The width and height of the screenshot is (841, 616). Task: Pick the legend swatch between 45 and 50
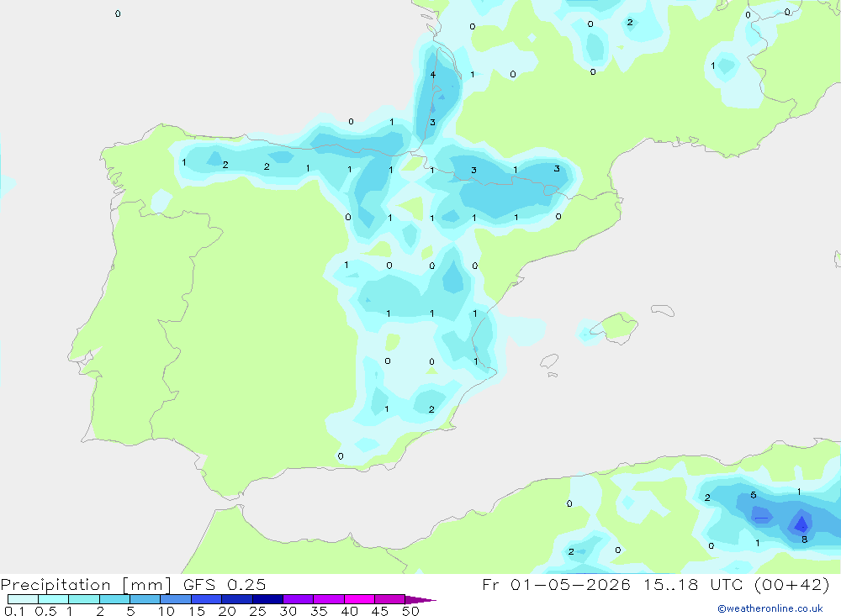pos(389,599)
